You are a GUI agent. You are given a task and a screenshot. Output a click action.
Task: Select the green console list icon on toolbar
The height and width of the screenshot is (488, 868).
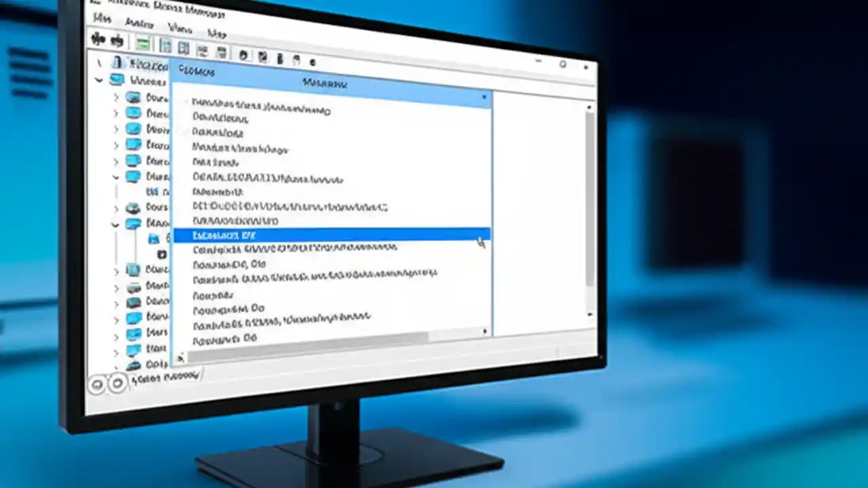[x=142, y=41]
